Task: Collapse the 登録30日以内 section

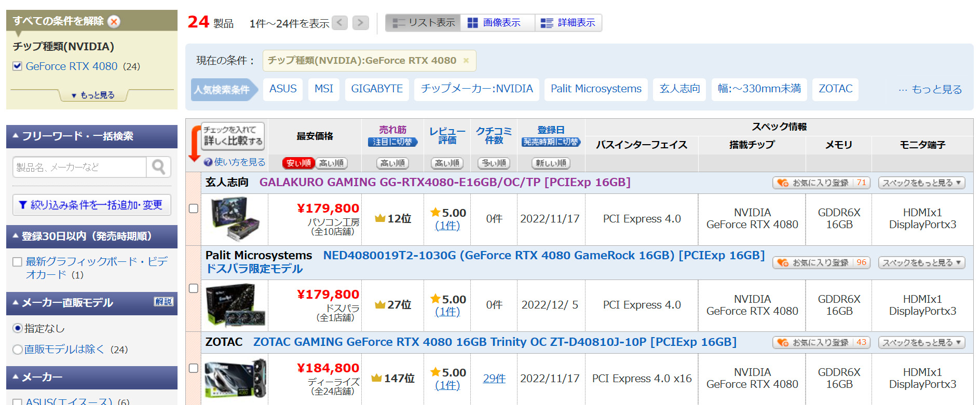Action: [91, 236]
